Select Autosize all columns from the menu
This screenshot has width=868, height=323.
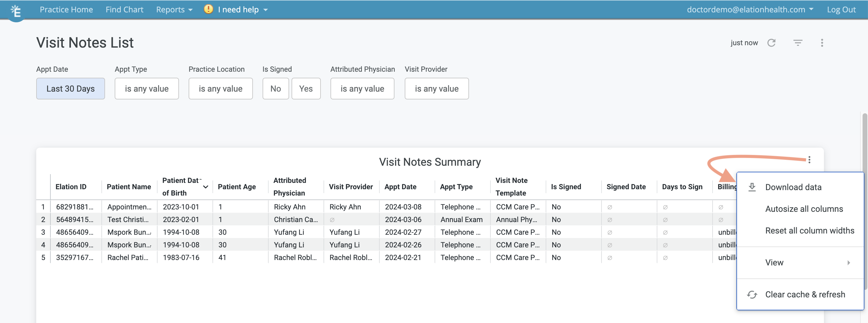click(x=804, y=209)
